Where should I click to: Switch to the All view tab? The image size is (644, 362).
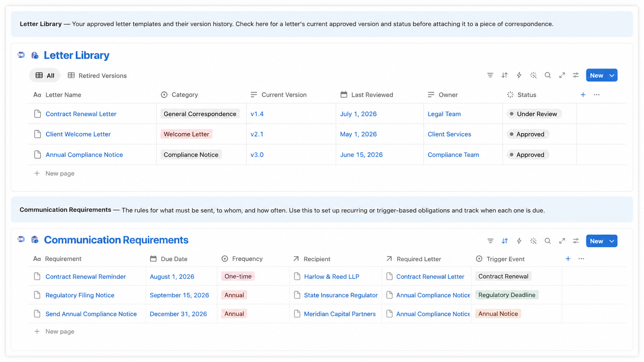pyautogui.click(x=45, y=75)
